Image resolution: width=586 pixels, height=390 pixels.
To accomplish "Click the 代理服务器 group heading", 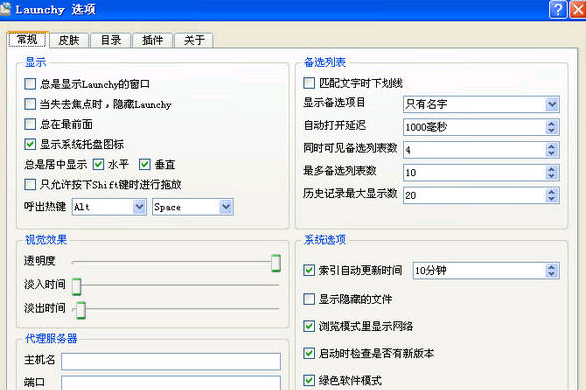I will 51,338.
